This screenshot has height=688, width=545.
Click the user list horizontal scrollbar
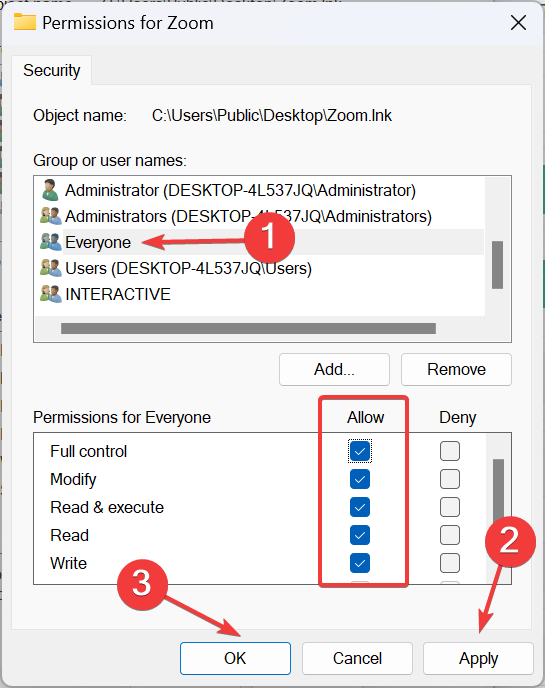pyautogui.click(x=248, y=329)
